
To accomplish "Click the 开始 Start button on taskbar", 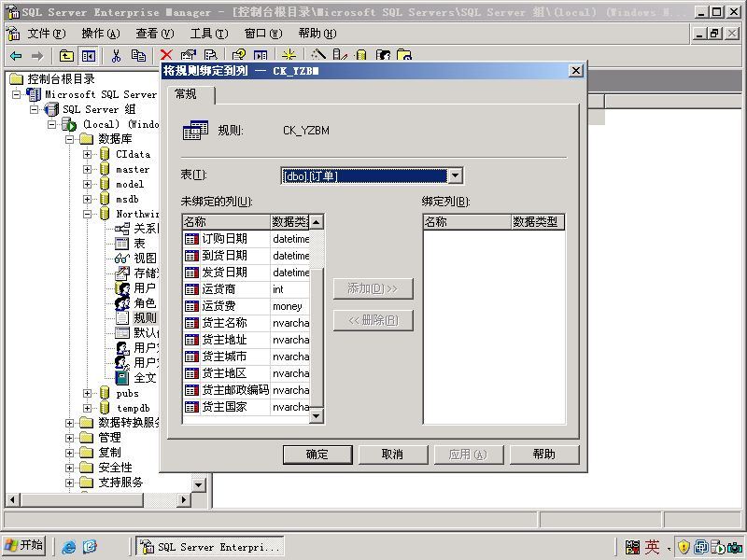I will click(24, 545).
